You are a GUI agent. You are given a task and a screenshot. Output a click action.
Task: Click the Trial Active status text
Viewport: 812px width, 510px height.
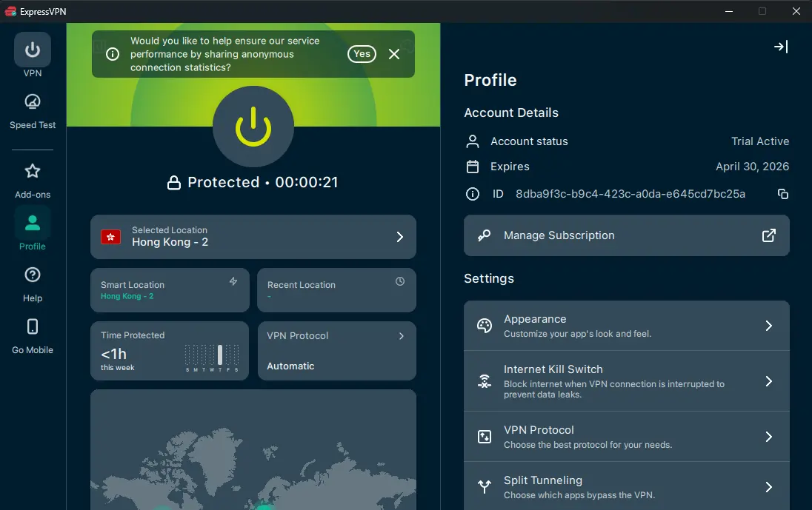760,141
